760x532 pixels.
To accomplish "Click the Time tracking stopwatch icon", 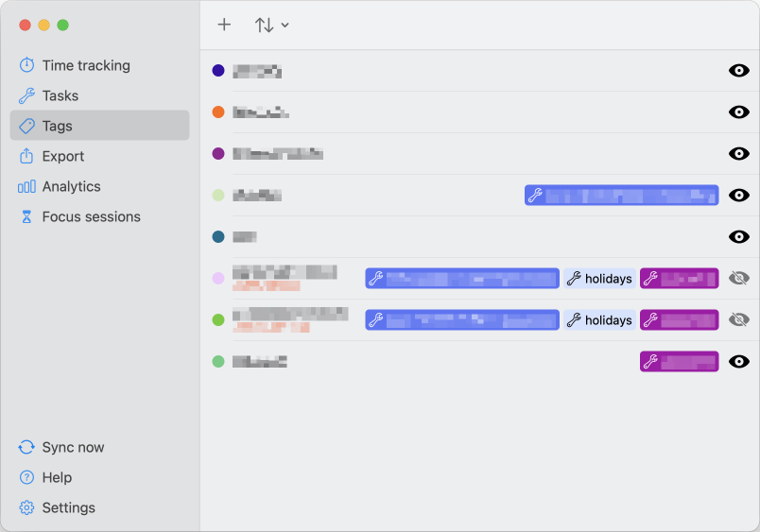I will point(26,65).
